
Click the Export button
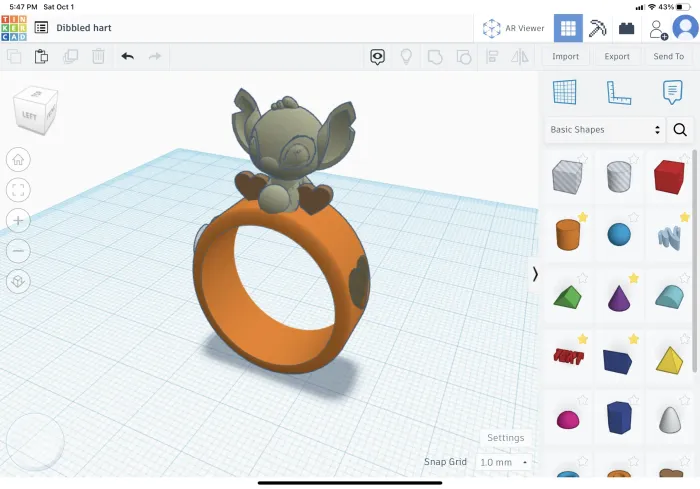(617, 56)
